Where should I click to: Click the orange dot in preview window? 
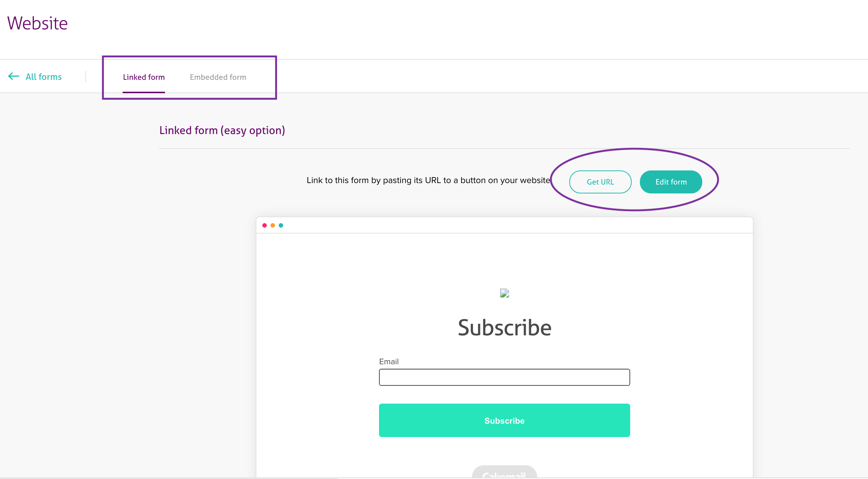click(273, 225)
